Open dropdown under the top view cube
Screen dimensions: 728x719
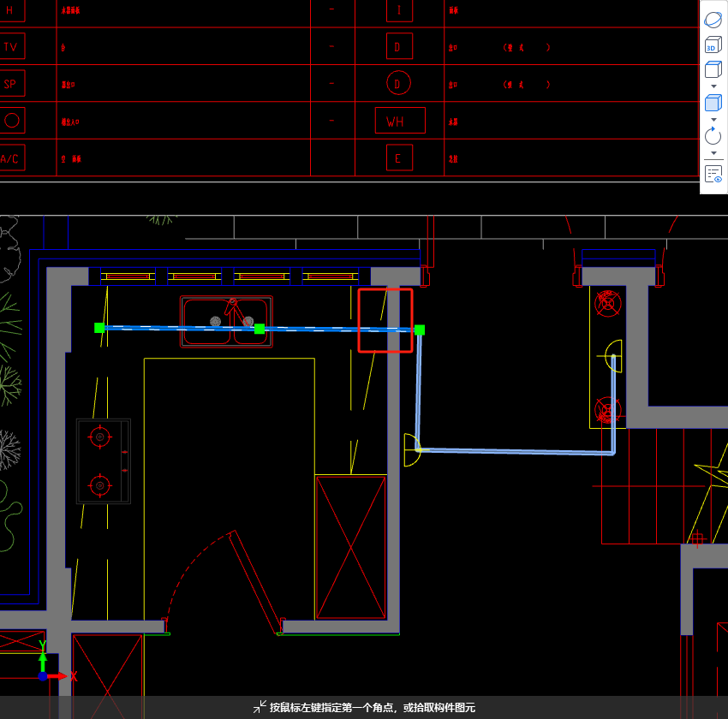713,86
